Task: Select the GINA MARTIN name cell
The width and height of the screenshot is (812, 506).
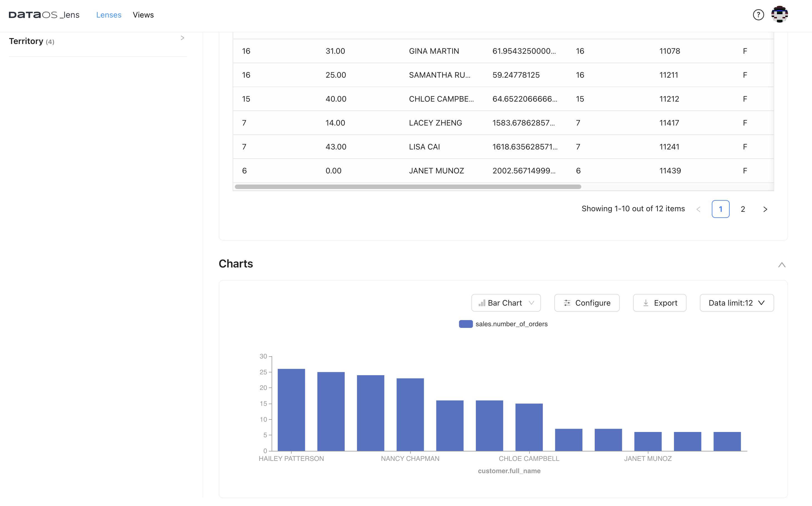Action: (x=434, y=51)
